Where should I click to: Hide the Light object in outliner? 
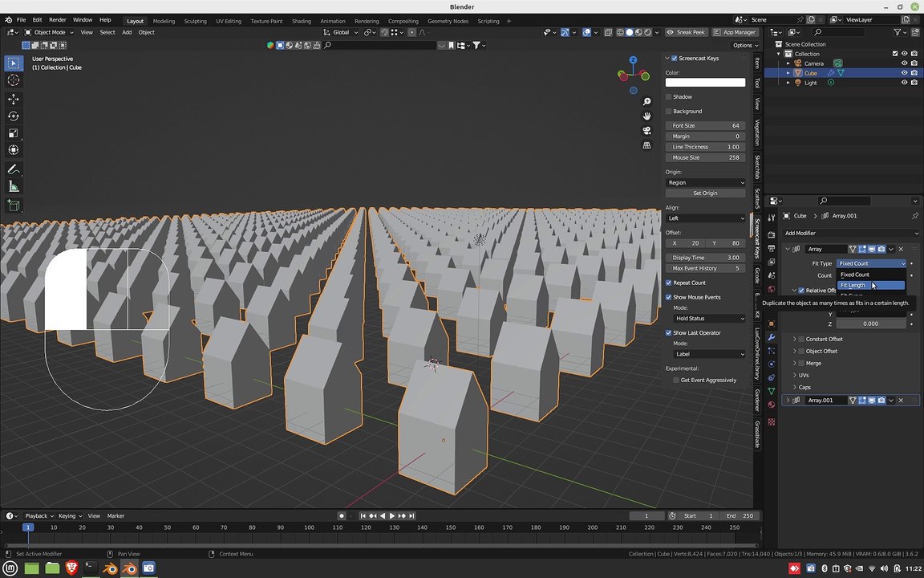[x=904, y=83]
